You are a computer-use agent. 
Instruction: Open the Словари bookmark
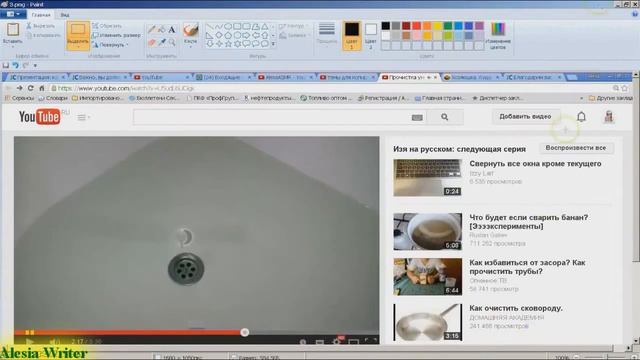coord(53,98)
